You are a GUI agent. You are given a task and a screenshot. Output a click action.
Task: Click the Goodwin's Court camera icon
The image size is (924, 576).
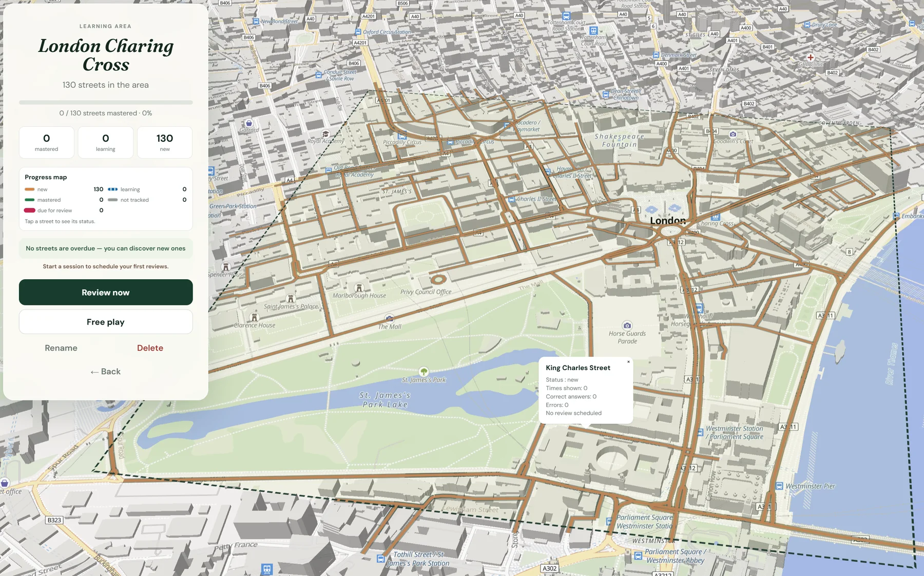click(733, 134)
